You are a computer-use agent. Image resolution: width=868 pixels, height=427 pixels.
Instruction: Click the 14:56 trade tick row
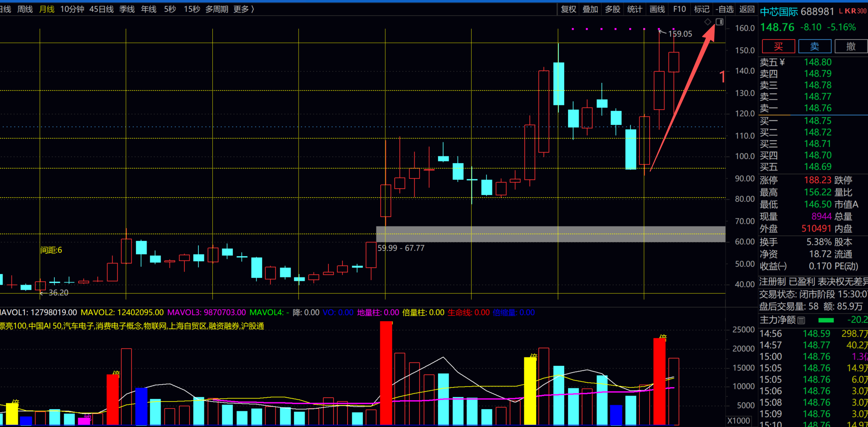(813, 334)
